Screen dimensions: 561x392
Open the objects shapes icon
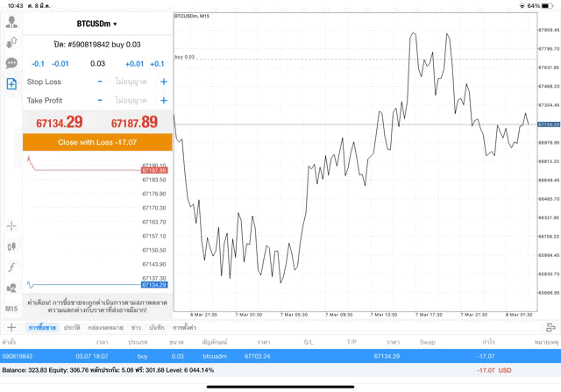pyautogui.click(x=11, y=288)
